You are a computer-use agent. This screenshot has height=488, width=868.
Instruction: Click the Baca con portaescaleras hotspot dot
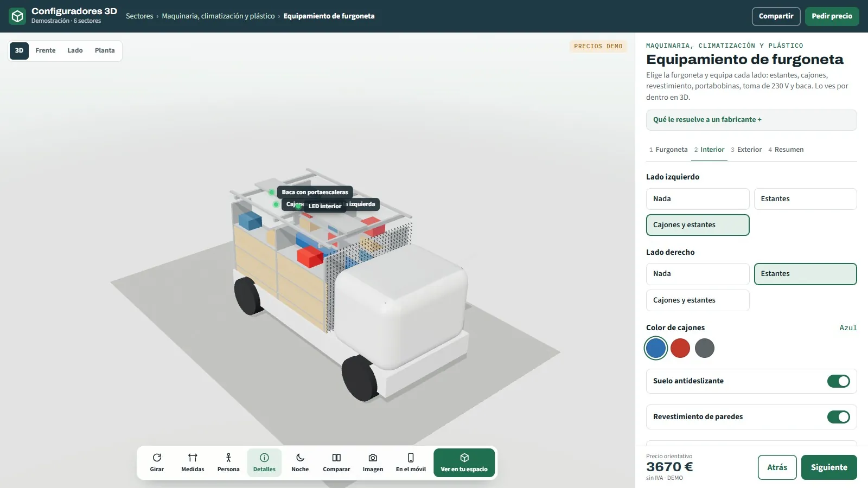pyautogui.click(x=272, y=192)
